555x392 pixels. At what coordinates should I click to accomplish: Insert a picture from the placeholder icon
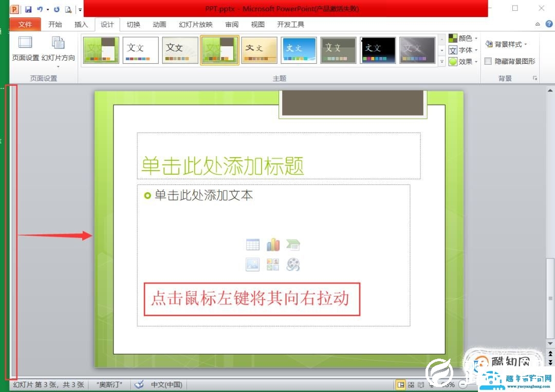click(x=252, y=264)
